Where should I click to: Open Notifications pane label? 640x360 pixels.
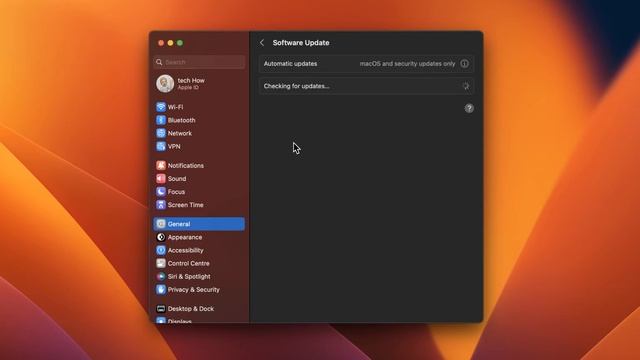point(186,165)
